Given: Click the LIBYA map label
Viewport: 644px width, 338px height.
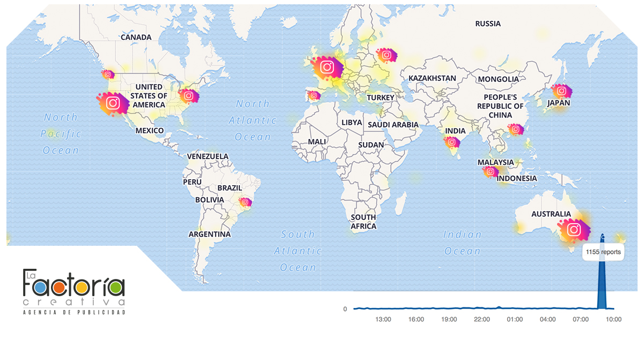Looking at the screenshot, I should tap(352, 122).
